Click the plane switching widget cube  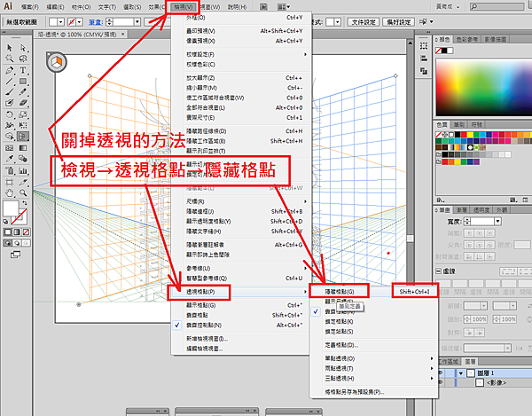tap(57, 62)
